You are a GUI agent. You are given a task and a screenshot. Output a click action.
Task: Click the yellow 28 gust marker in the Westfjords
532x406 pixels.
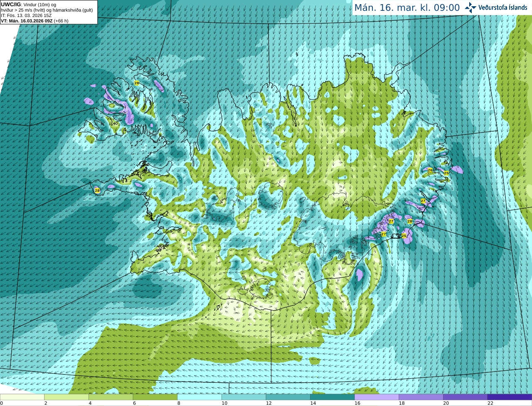coord(137,83)
